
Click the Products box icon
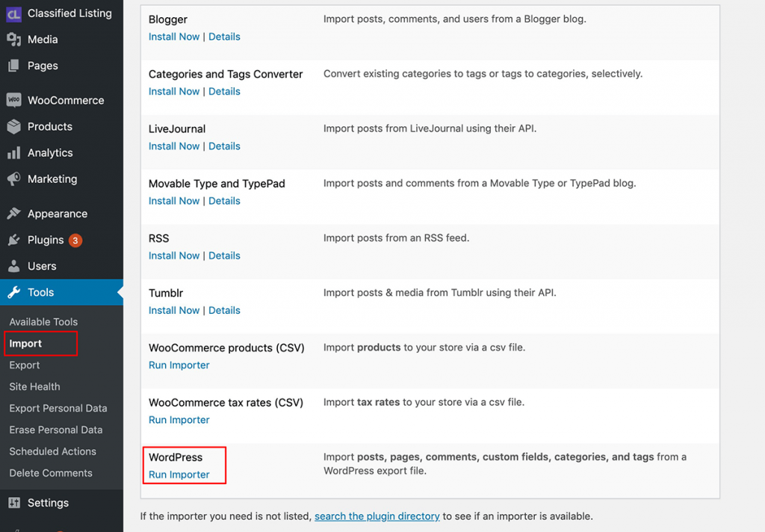coord(13,126)
